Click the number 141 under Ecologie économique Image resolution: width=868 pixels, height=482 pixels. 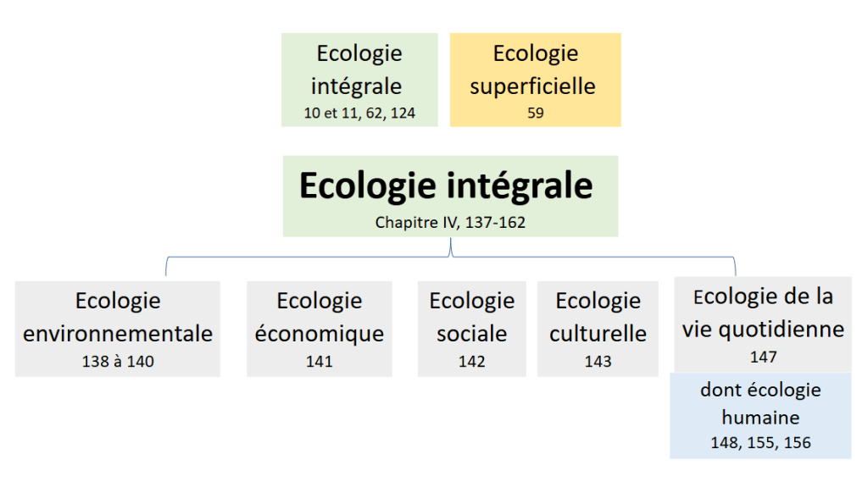click(x=320, y=362)
